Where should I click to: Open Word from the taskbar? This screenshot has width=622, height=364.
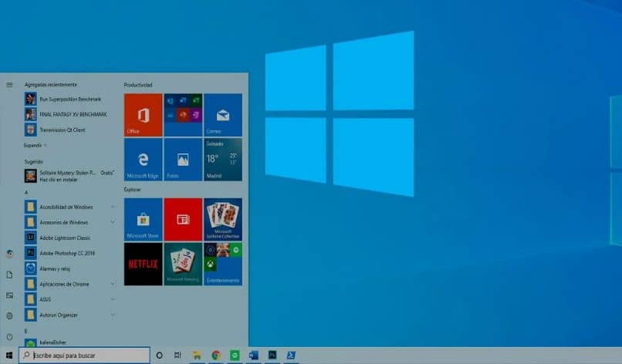click(253, 356)
